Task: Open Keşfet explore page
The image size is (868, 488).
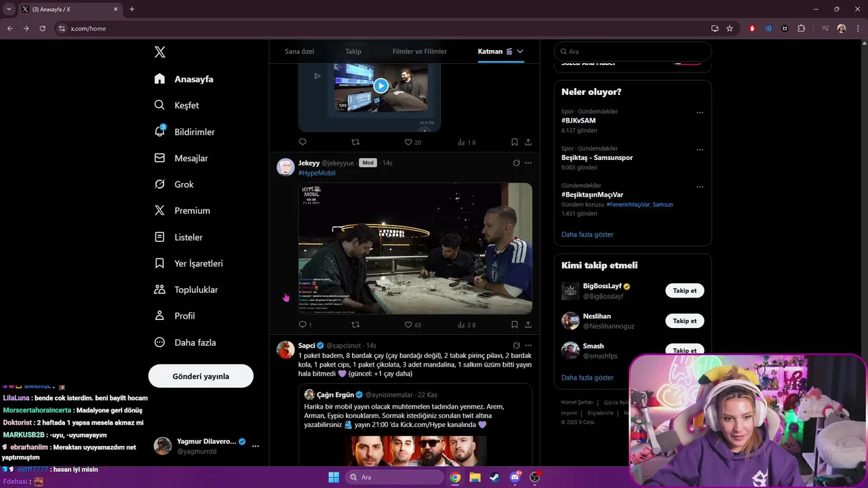Action: (176, 105)
